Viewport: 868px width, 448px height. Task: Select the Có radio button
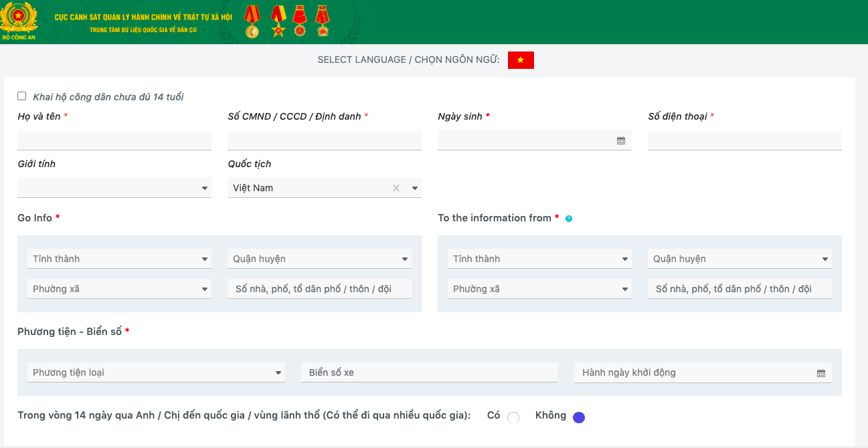coord(513,417)
